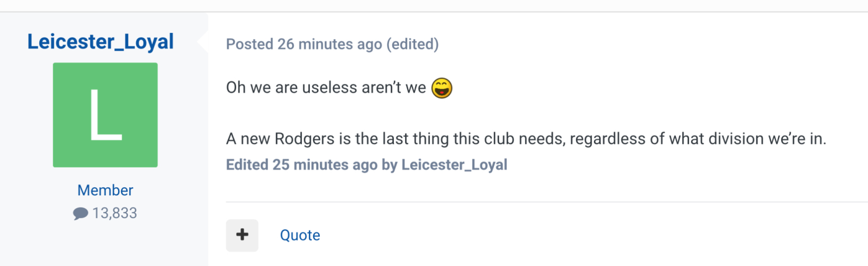This screenshot has width=868, height=266.
Task: Click the '(edited)' label beside the timestamp
Action: (412, 44)
